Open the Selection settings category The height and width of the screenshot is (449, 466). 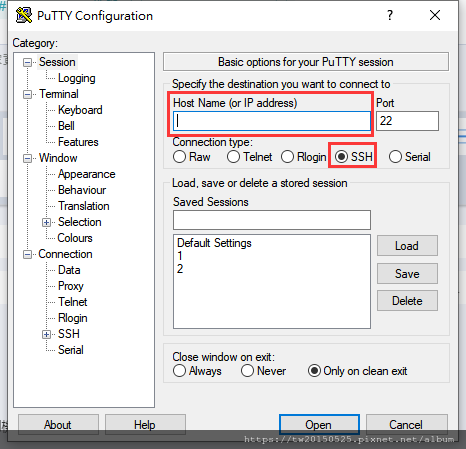tap(79, 222)
